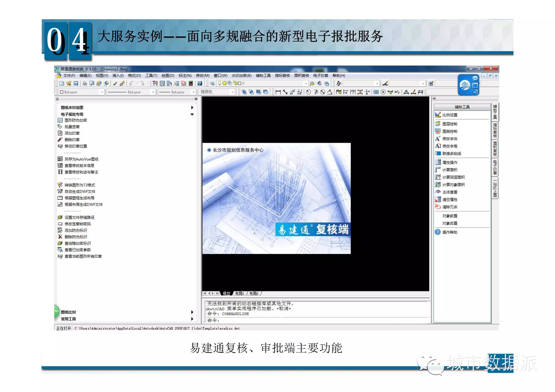Toggle the layer on/off lightbulb icon
The width and height of the screenshot is (555, 392).
click(x=220, y=83)
